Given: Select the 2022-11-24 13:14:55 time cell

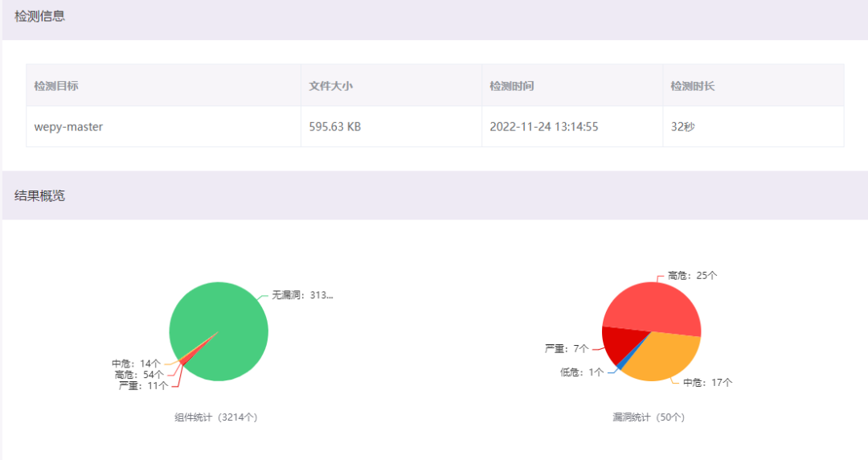Looking at the screenshot, I should (572, 126).
